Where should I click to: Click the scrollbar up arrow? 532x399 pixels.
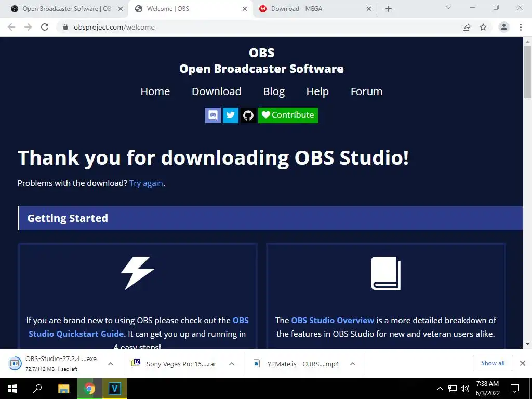pyautogui.click(x=527, y=42)
